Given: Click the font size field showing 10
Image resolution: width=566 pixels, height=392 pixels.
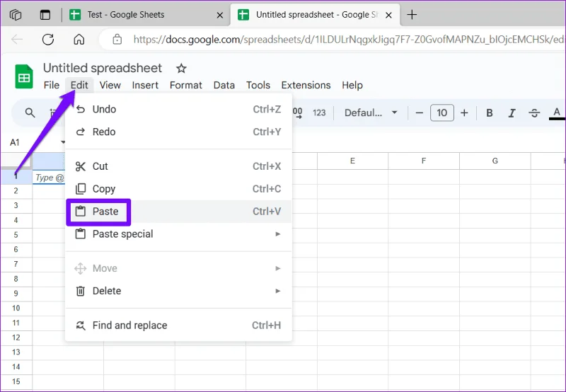Looking at the screenshot, I should (x=441, y=113).
